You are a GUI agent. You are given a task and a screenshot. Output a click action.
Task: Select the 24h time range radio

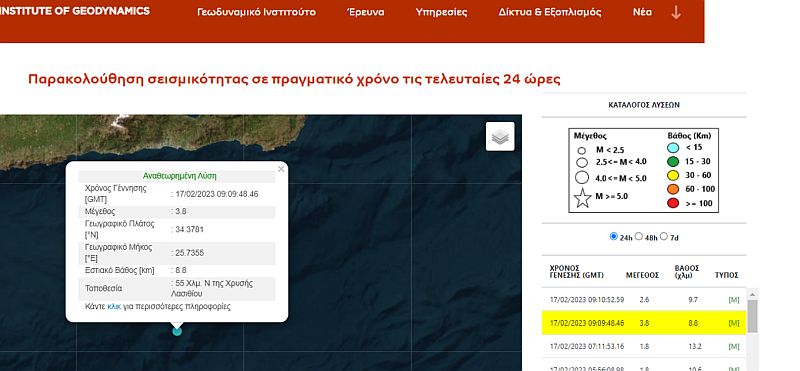pyautogui.click(x=613, y=236)
